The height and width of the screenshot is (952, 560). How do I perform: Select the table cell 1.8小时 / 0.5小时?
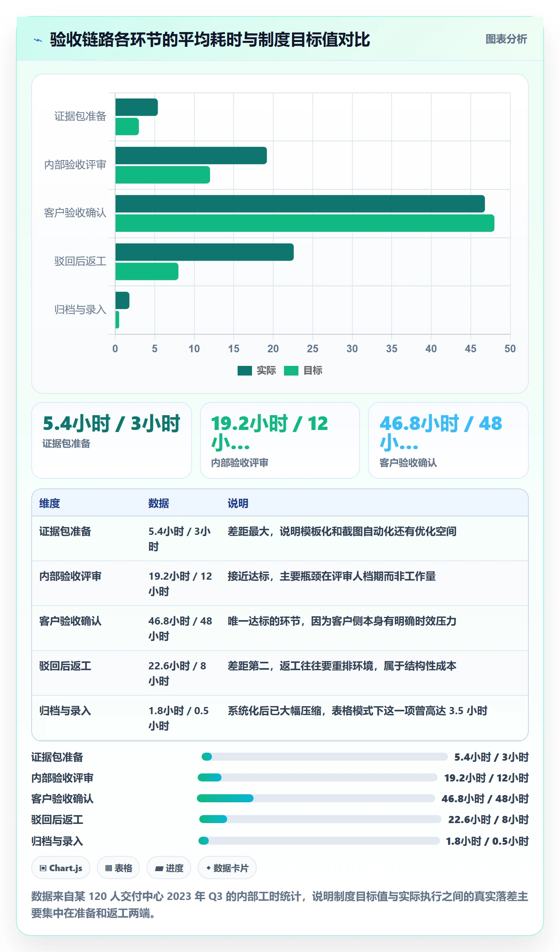coord(180,718)
